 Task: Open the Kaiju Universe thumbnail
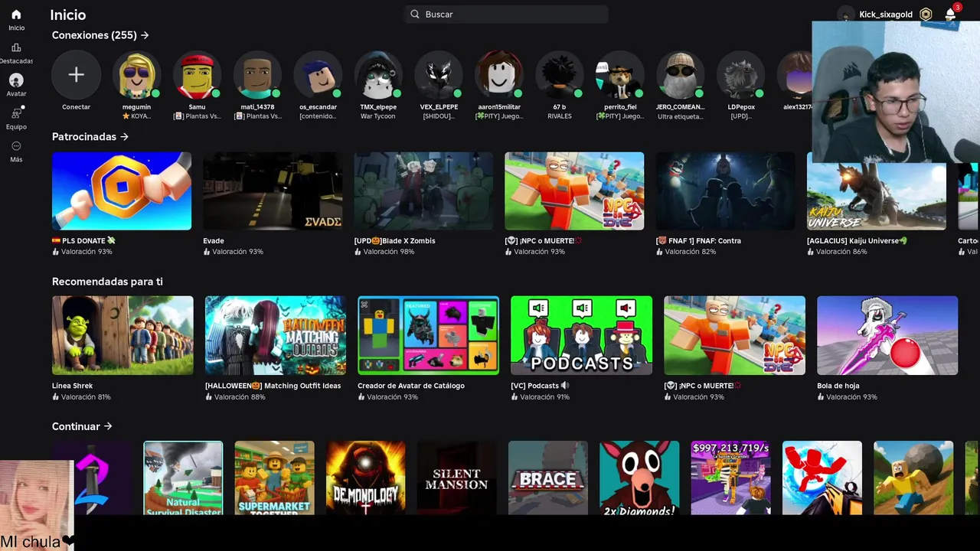(x=877, y=191)
